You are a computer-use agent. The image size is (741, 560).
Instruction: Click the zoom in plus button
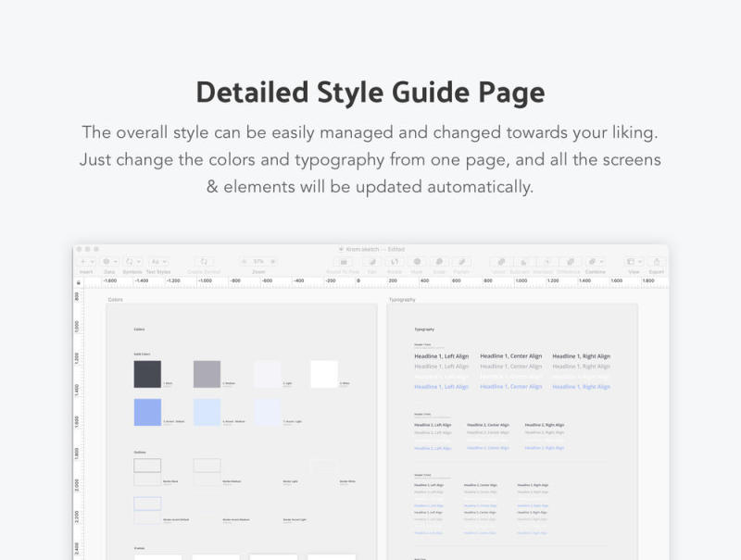[x=272, y=262]
